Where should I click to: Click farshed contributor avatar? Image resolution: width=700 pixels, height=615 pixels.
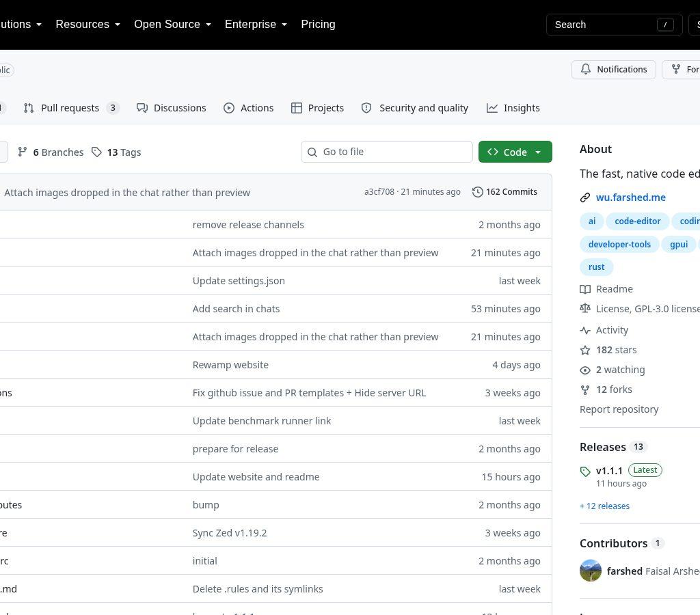coord(591,571)
